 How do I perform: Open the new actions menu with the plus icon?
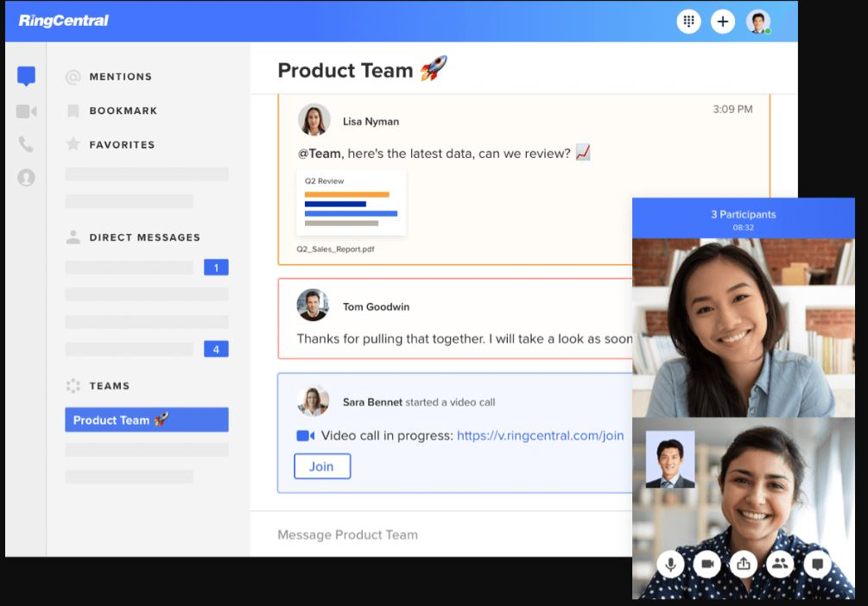[x=723, y=21]
